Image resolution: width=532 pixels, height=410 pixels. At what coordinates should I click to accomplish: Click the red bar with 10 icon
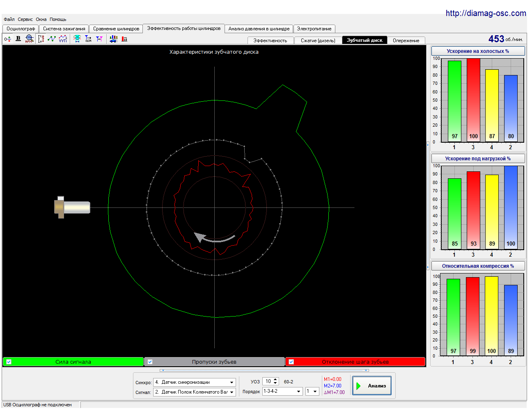click(125, 39)
